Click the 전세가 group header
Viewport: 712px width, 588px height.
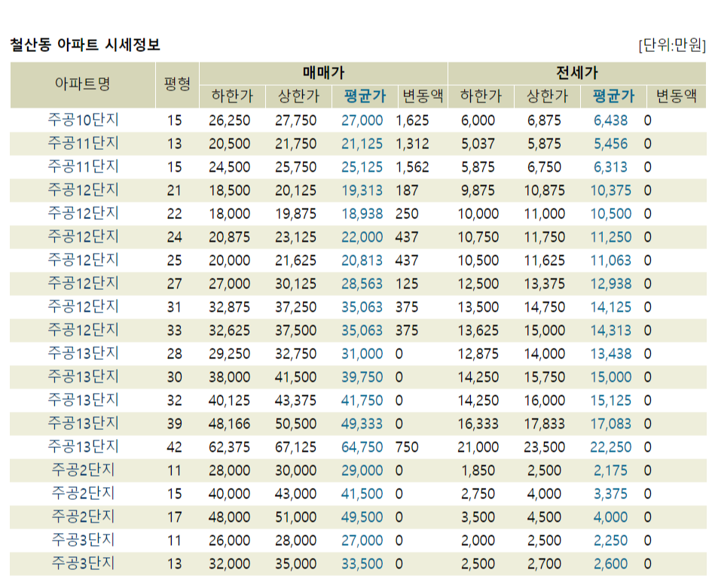click(x=577, y=73)
